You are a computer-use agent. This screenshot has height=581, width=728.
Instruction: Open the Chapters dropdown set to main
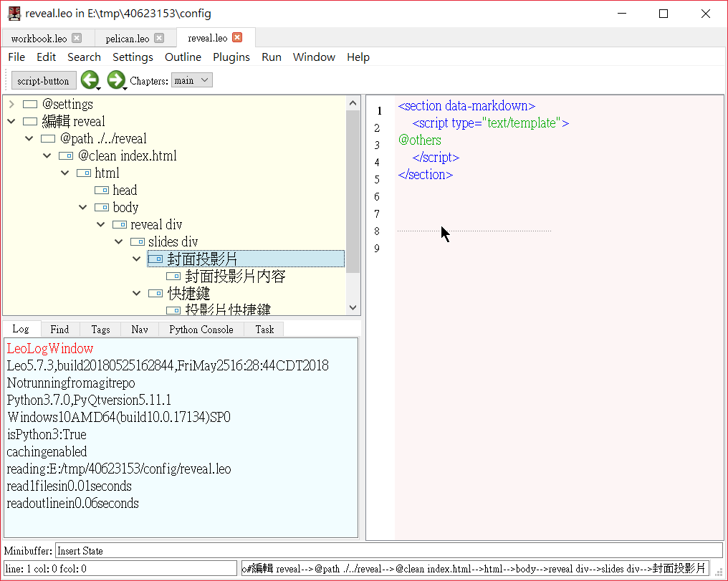[x=192, y=80]
